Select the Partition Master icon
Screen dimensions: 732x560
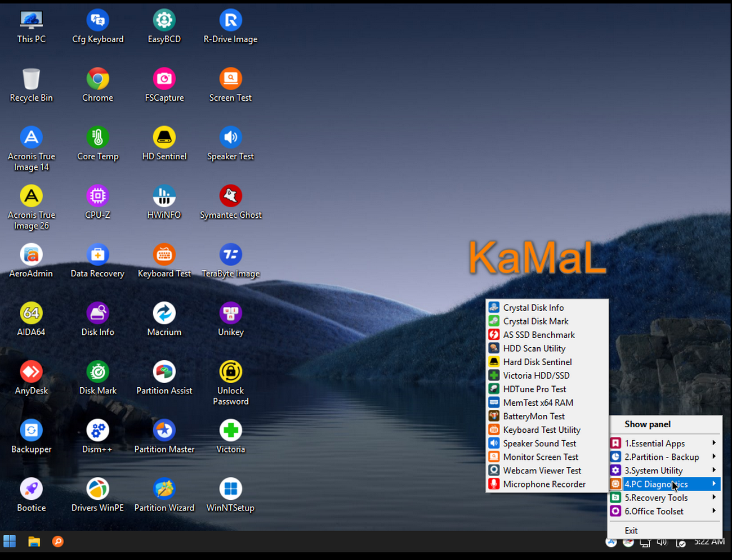(x=164, y=437)
